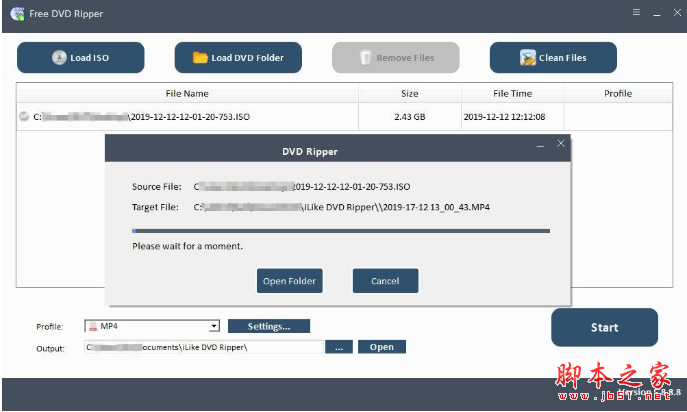Minimize the DVD Ripper dialog

pos(540,145)
